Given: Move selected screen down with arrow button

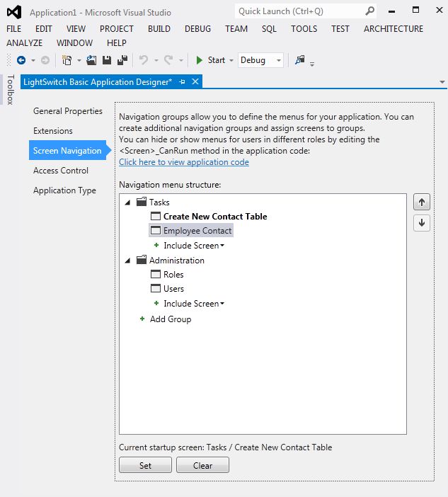Looking at the screenshot, I should click(x=422, y=223).
